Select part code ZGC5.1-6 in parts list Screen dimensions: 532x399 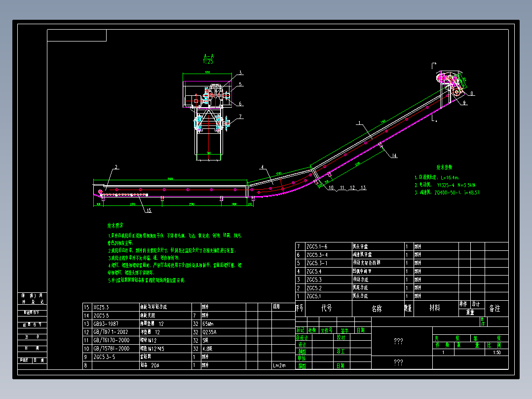tap(316, 246)
